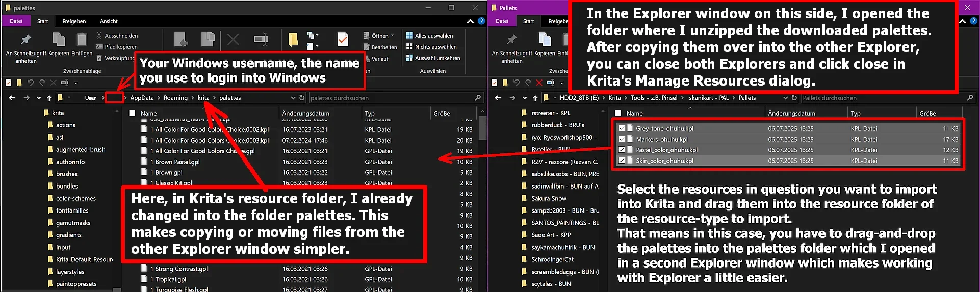Click the move-to icon in palettes ribbon
Screen dimensions: 980x292
[180, 39]
